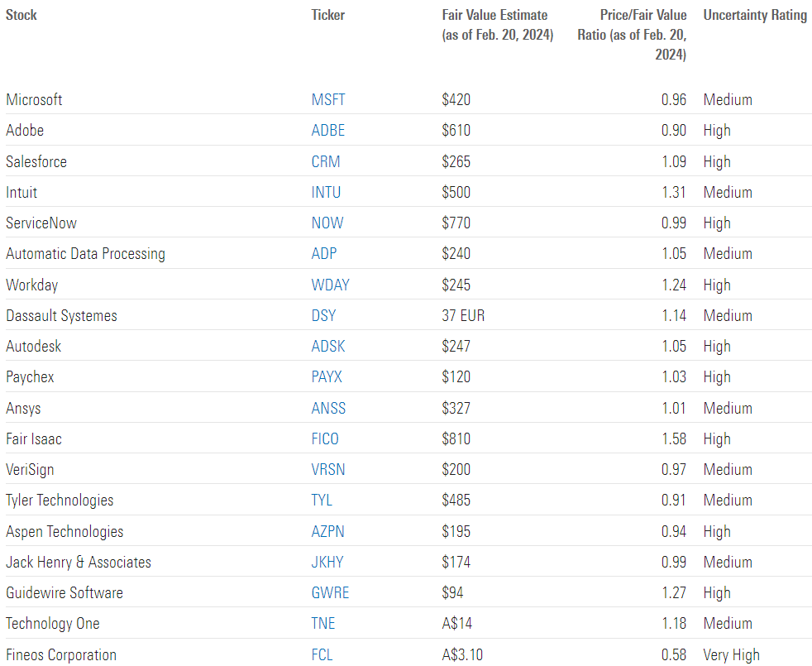
Task: Click the ADBE ticker link
Action: pos(328,131)
